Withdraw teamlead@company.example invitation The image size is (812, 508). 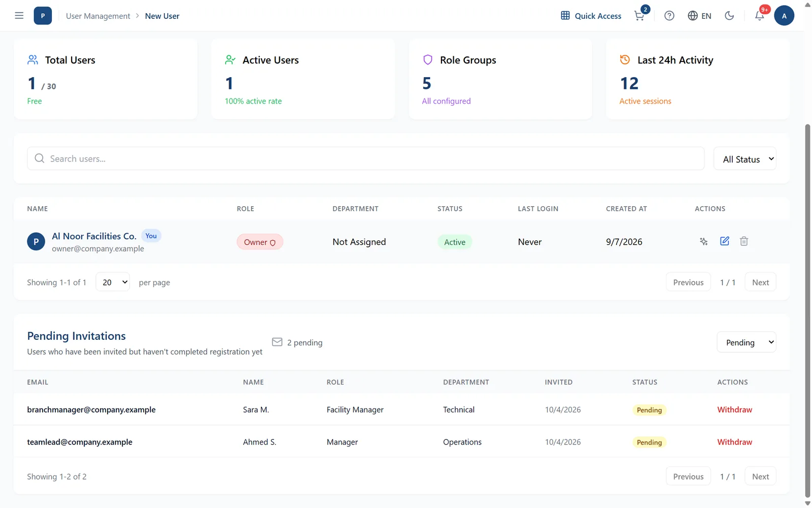point(734,442)
